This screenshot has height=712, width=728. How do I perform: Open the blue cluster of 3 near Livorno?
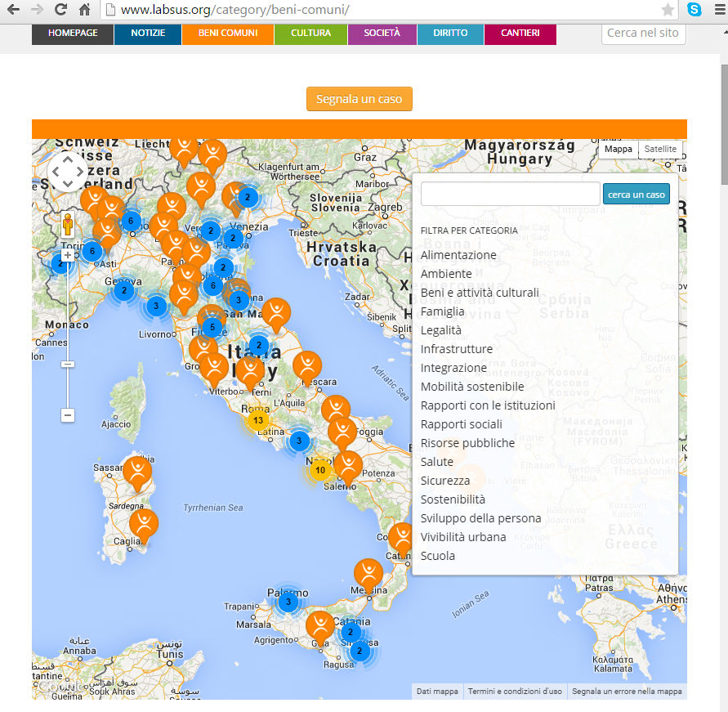click(156, 306)
